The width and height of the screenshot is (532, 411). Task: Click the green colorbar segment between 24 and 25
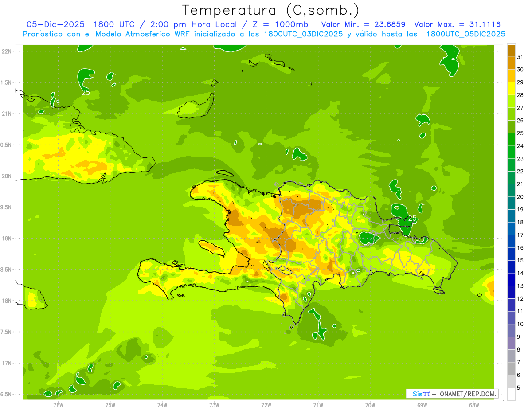tap(511, 139)
